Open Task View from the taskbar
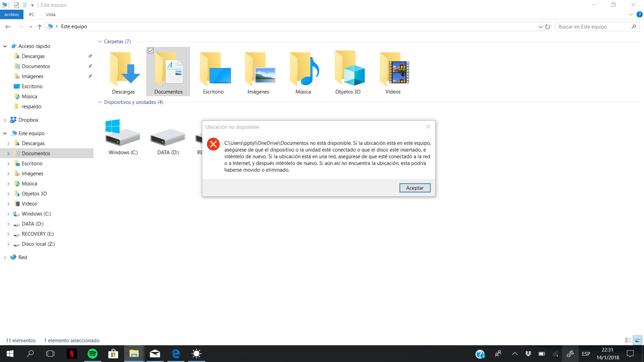 [x=50, y=353]
